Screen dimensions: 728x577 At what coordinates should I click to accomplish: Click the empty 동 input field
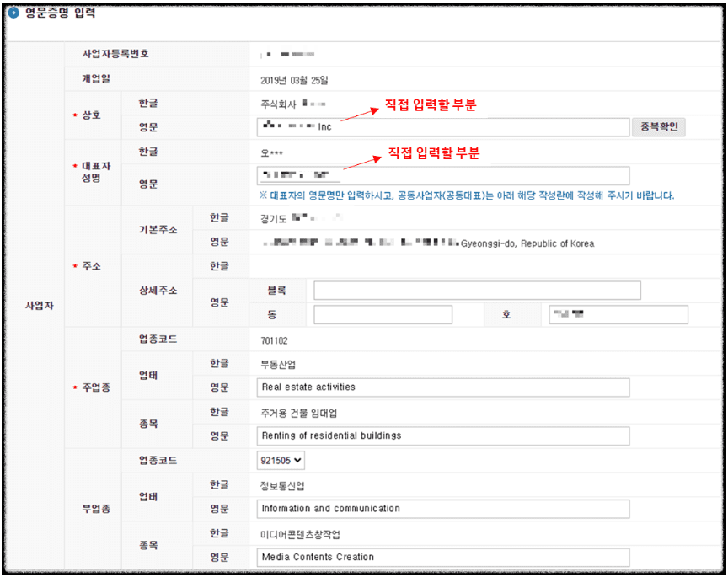(383, 313)
